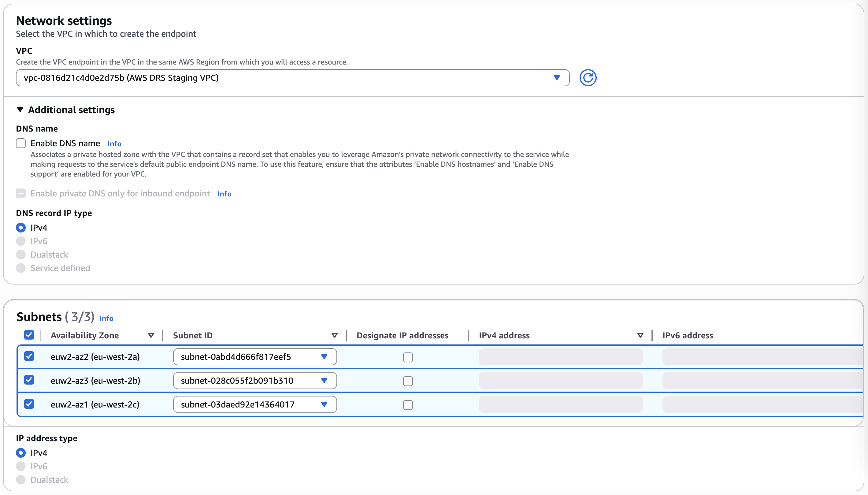Open the subnet dropdown for eu-west-2c row
868x495 pixels.
[x=324, y=404]
